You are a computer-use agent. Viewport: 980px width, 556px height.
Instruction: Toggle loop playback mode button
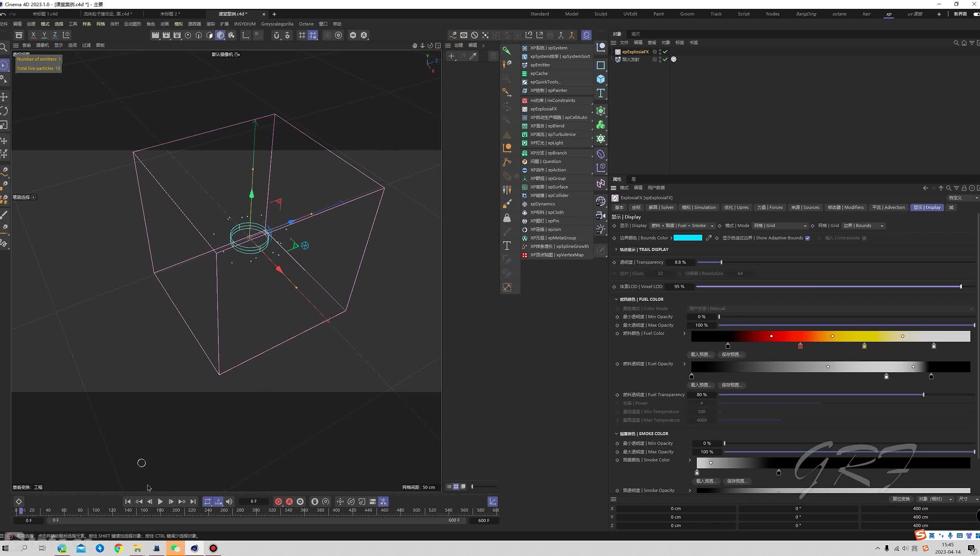pos(208,502)
